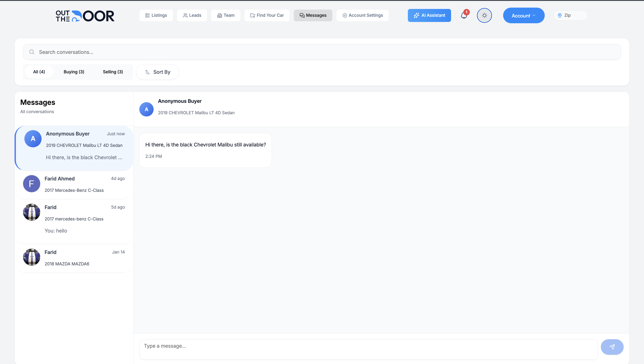Select the Messages navigation tab
644x364 pixels.
[313, 15]
